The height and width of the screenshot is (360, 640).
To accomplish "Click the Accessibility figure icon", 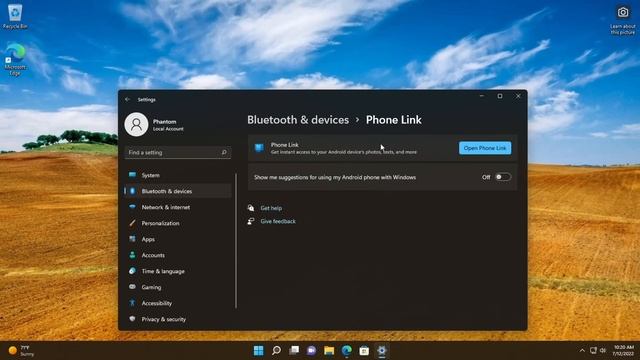I will point(132,303).
